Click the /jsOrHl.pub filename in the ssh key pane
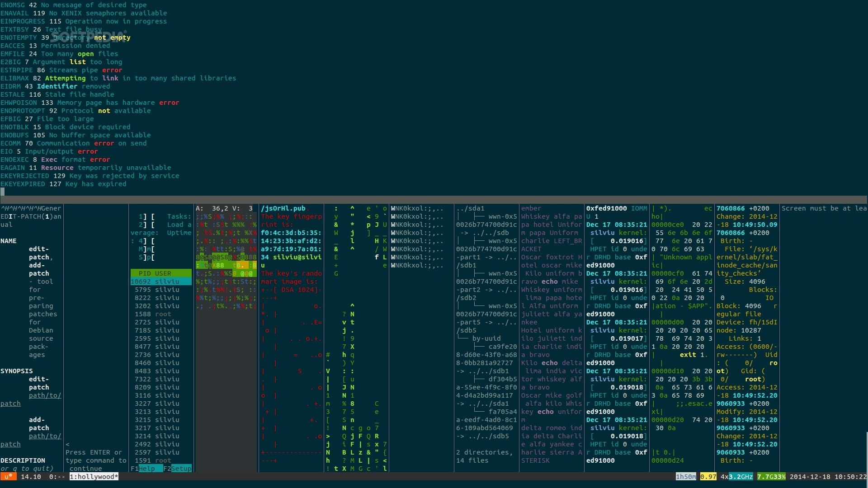This screenshot has height=488, width=868. pos(283,208)
